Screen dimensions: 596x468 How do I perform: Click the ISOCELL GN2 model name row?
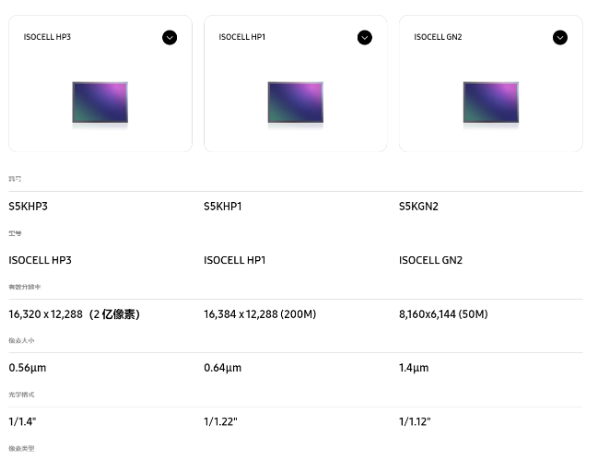click(x=431, y=260)
